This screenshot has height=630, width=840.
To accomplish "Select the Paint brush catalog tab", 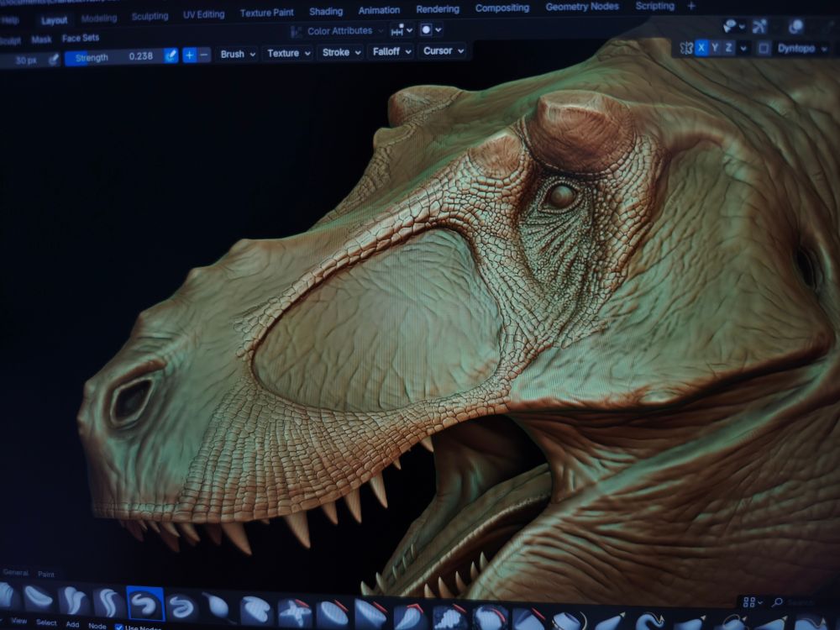I will [46, 574].
